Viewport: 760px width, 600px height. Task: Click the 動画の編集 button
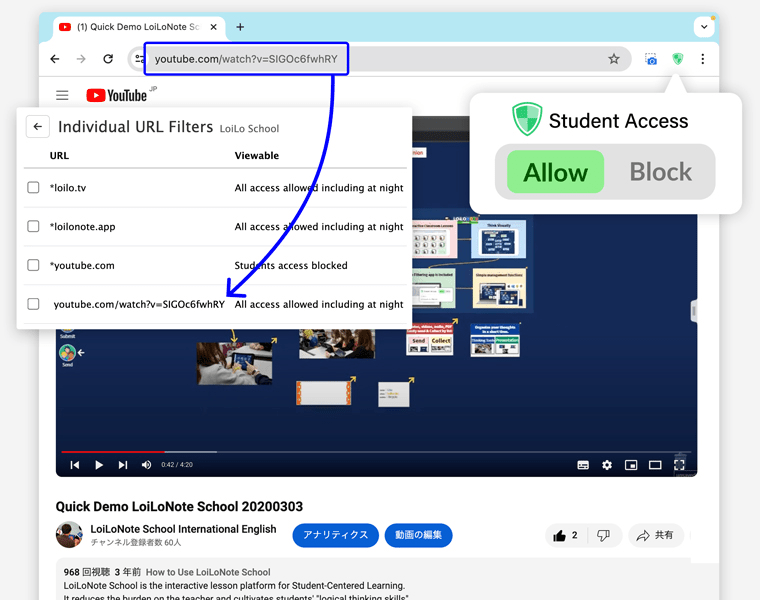418,535
